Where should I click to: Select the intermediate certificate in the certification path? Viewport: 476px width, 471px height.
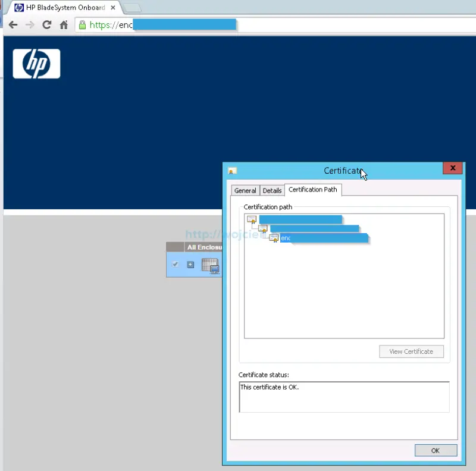pyautogui.click(x=263, y=229)
